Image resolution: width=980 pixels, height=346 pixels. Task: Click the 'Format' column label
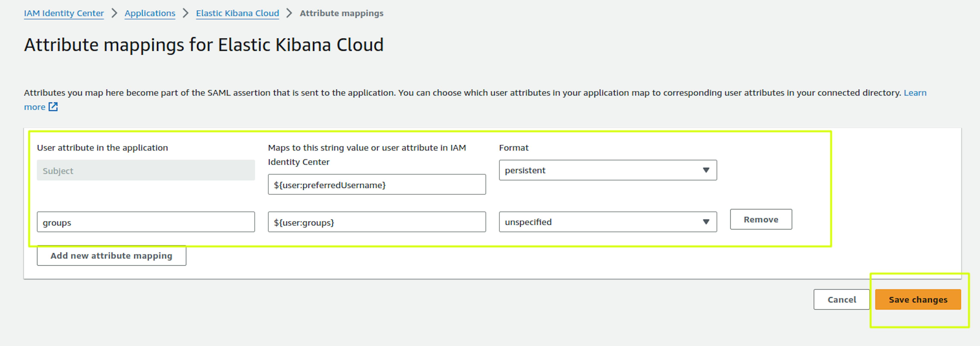[514, 147]
